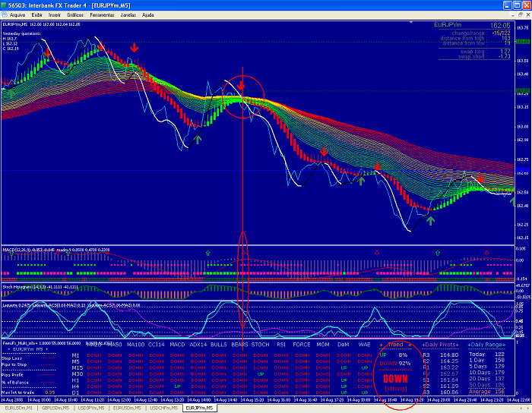
Task: Click the Average 156 range row
Action: tap(486, 391)
